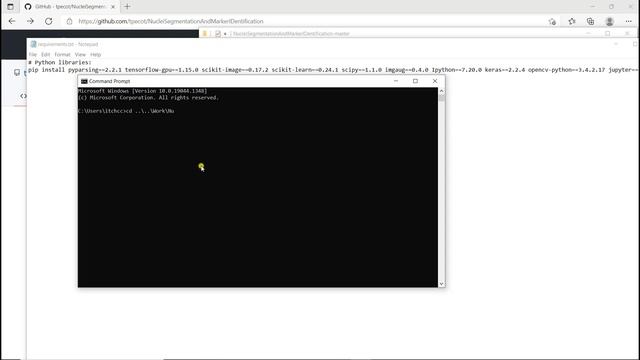Screen dimensions: 640x360
Task: Click 'tensorflow-gpu==1.15.0' text in Notepad
Action: pos(162,70)
